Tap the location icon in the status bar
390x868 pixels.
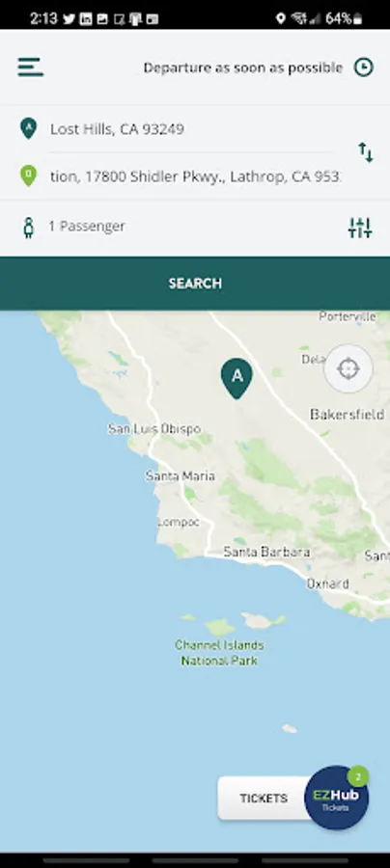coord(281,18)
